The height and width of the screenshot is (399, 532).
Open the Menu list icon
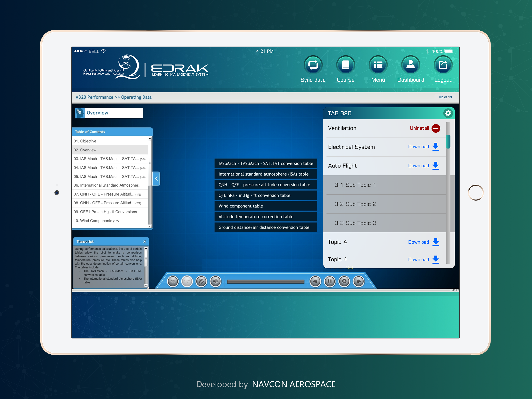point(378,65)
